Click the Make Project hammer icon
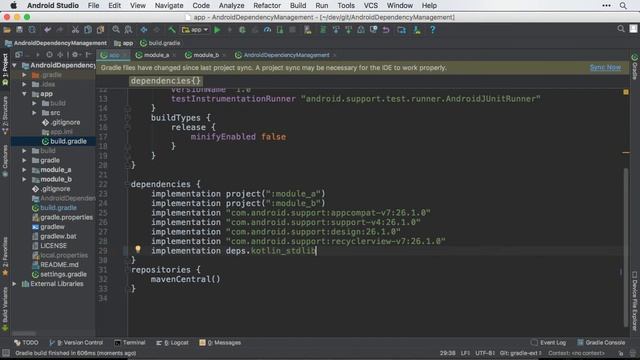 coord(172,30)
